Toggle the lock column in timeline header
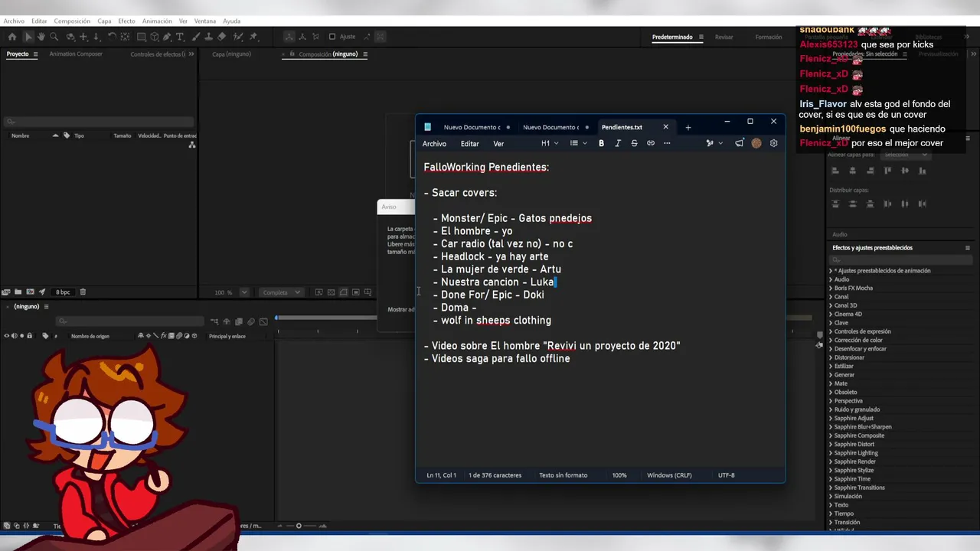The image size is (980, 551). 29,336
